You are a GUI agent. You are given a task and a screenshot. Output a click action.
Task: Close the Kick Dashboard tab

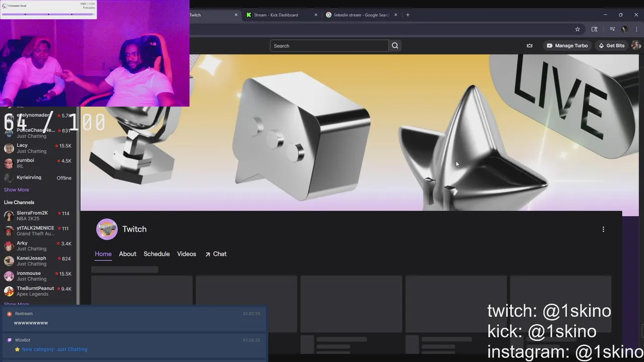coord(316,15)
